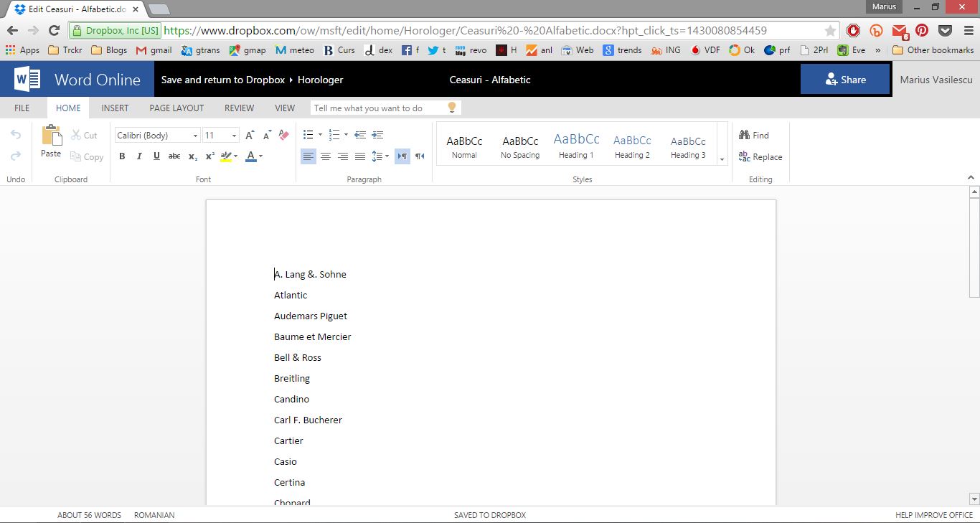
Task: Switch to the VIEW tab
Action: [x=285, y=108]
